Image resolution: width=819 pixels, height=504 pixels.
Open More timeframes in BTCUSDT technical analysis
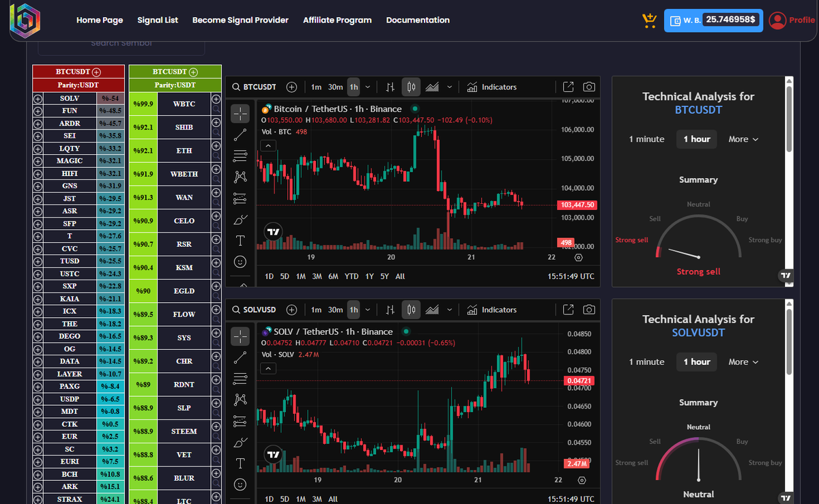[x=743, y=139]
